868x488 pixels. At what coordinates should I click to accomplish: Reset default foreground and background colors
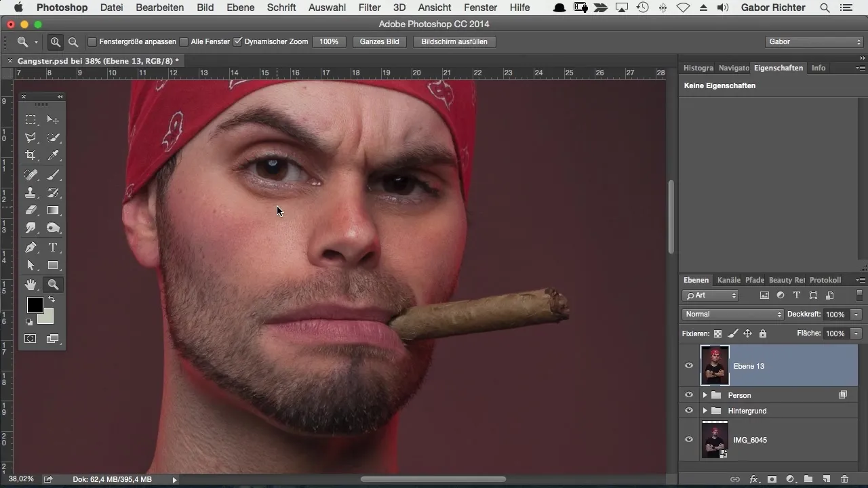pos(29,322)
